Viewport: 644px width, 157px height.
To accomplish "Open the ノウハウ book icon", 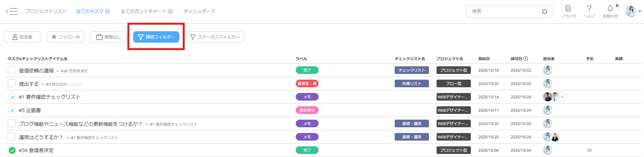I will 568,9.
